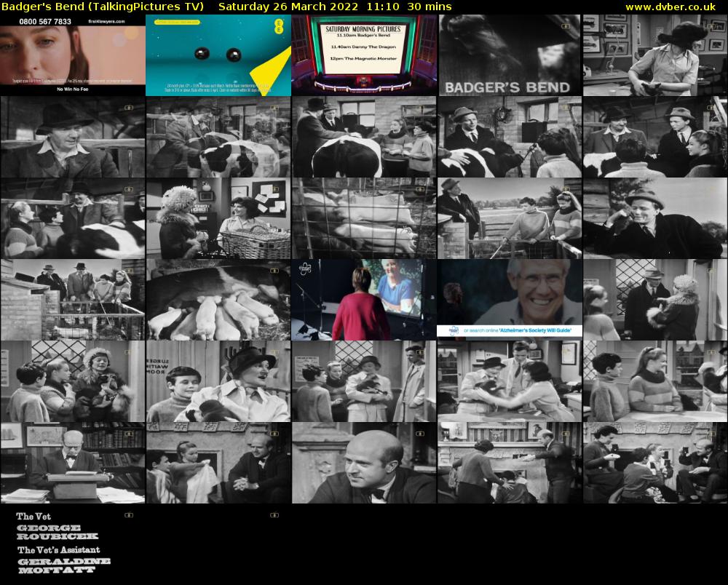
Task: Click the 11:10 start time
Action: pyautogui.click(x=383, y=7)
